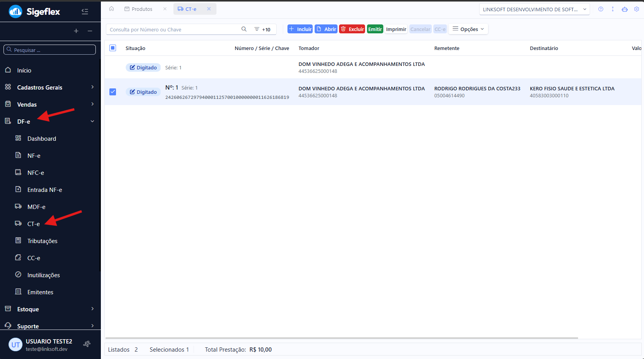Click the search magnifier icon in query box
Screen dimensions: 644x359
(x=244, y=29)
